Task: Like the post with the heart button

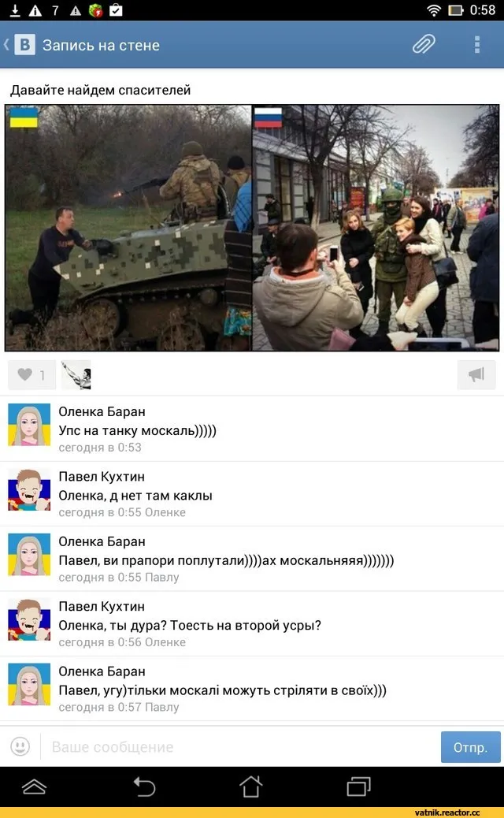Action: pyautogui.click(x=31, y=374)
